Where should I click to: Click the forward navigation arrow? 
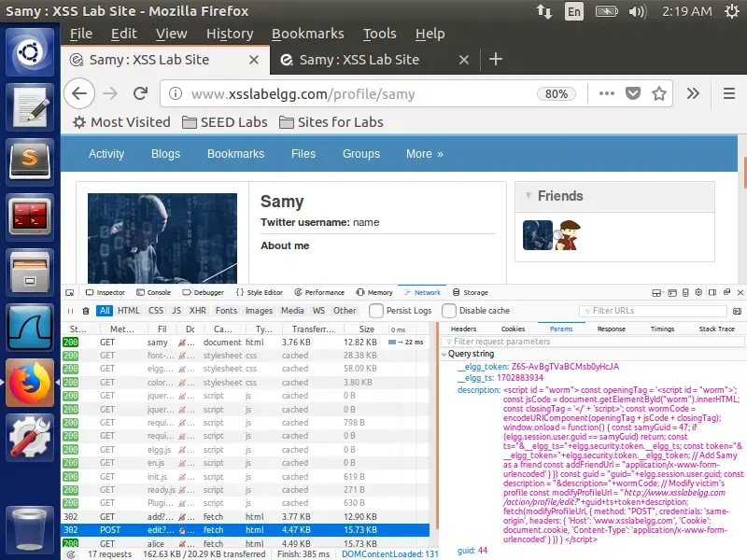pos(110,93)
